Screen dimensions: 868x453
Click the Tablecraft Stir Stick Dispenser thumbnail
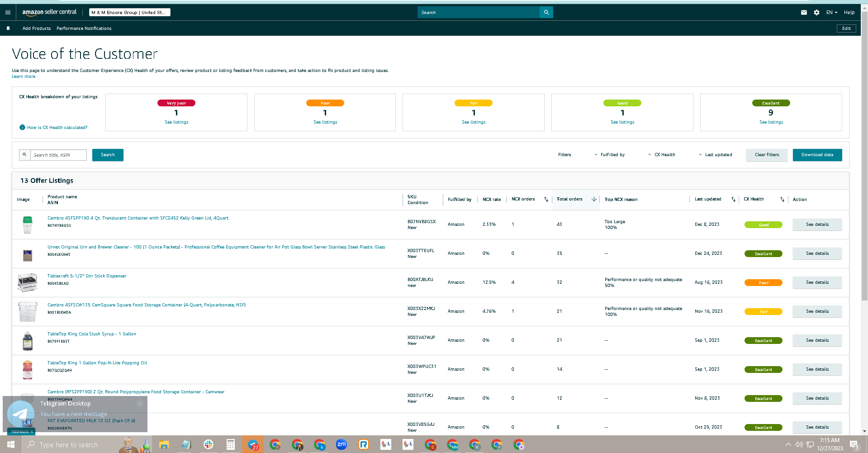coord(27,282)
